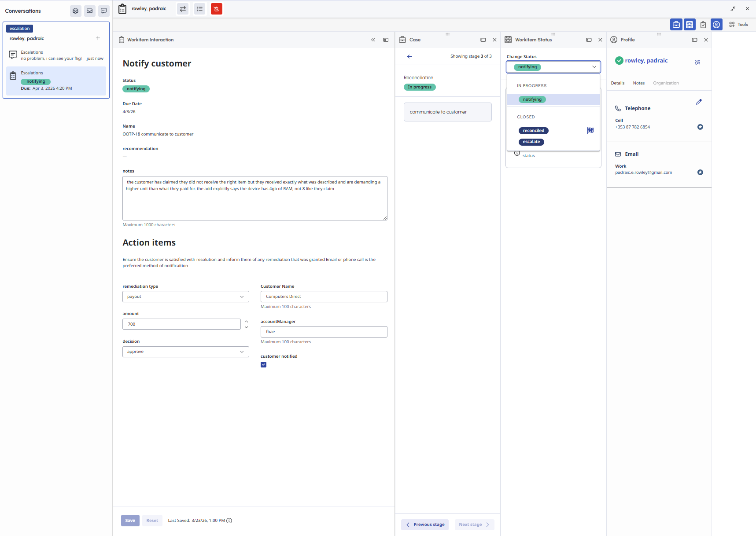Click the transfer arrows icon beside rowley, padraic
756x536 pixels.
coord(183,9)
